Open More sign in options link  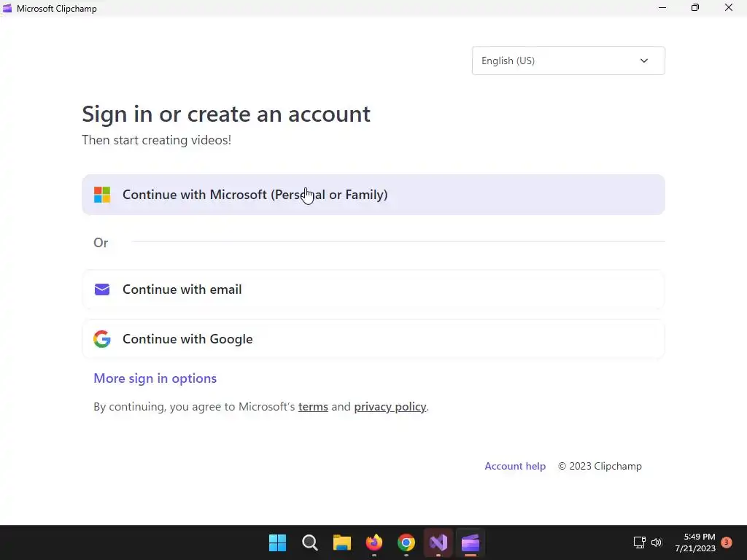(155, 378)
